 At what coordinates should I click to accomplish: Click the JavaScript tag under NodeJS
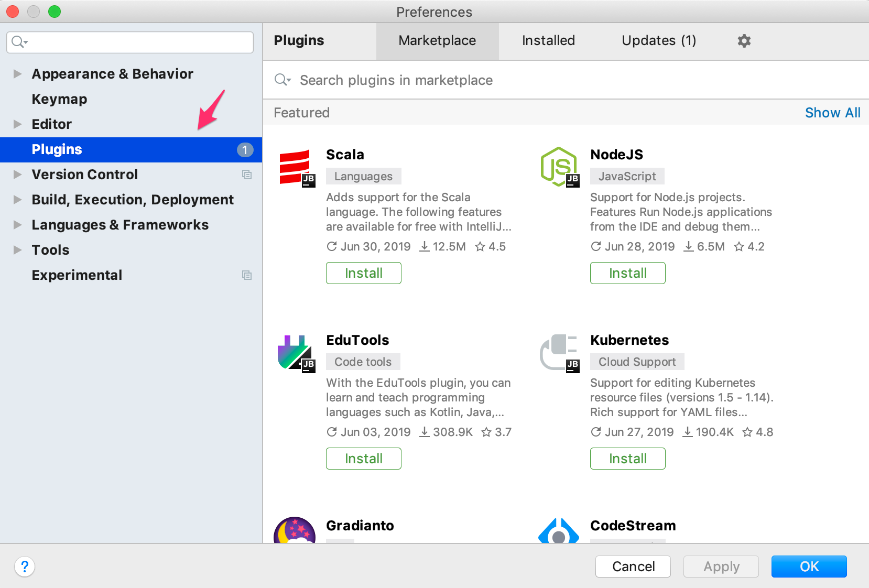[627, 176]
